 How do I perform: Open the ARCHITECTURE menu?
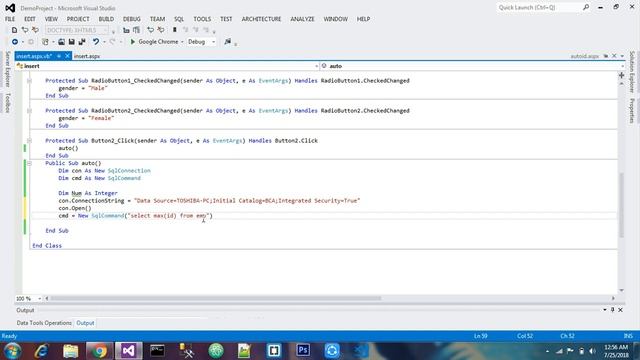coord(261,19)
